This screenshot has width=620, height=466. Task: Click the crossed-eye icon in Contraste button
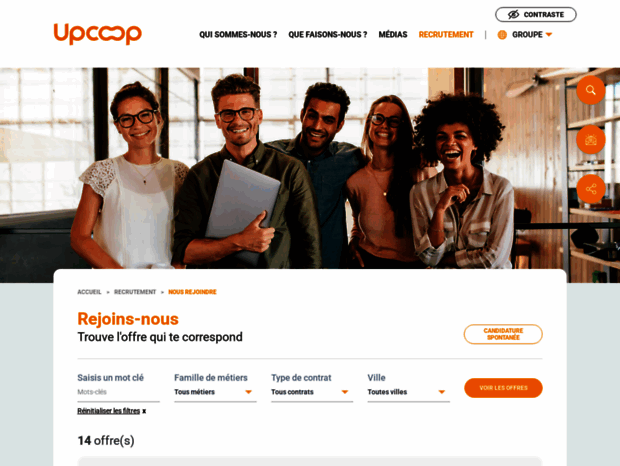pos(513,15)
